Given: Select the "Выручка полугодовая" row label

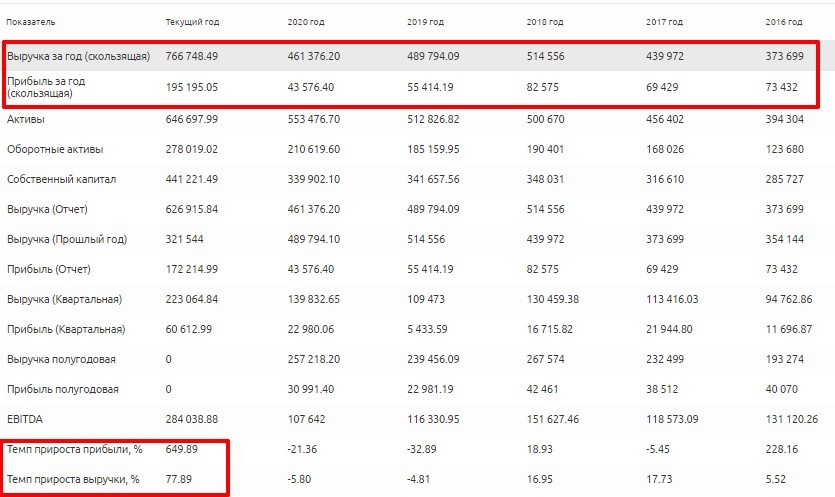Looking at the screenshot, I should (x=62, y=360).
